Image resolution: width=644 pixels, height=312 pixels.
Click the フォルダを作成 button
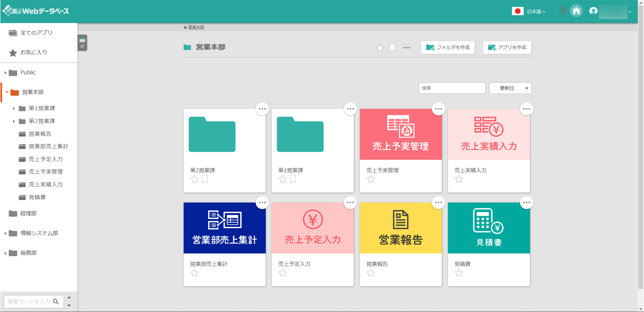(447, 48)
